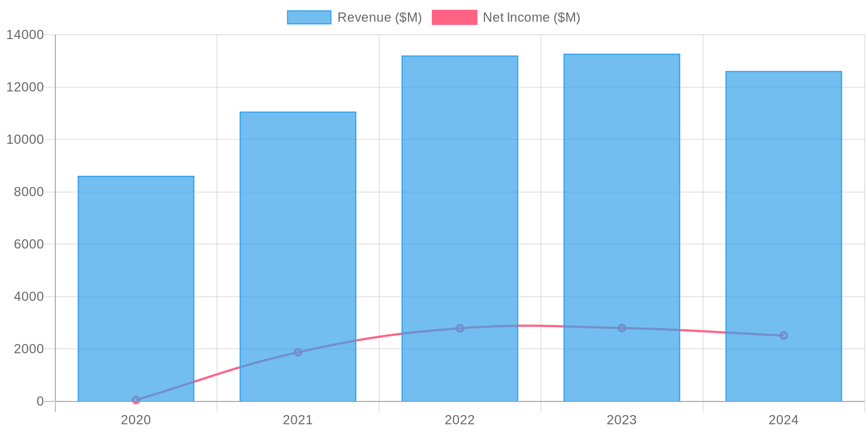Click the blue Revenue legend color box

pyautogui.click(x=309, y=17)
